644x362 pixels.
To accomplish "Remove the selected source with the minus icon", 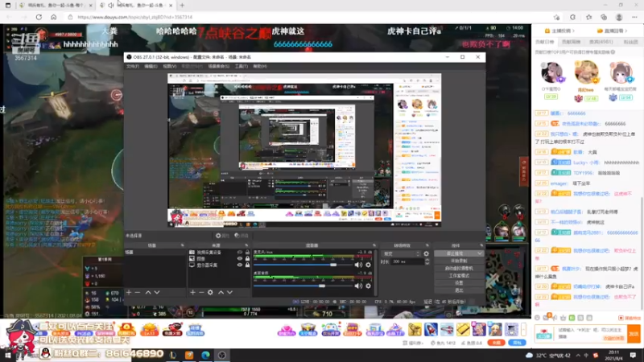I will pos(201,292).
